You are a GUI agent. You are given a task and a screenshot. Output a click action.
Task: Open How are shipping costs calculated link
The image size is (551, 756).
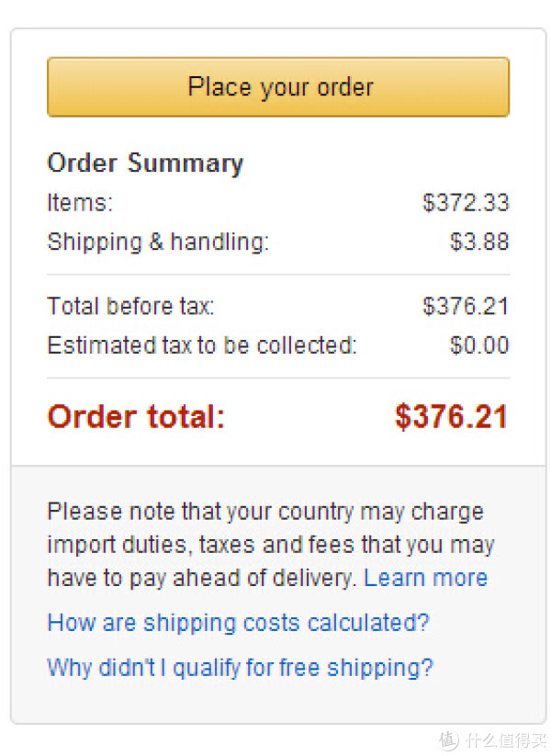pos(238,623)
